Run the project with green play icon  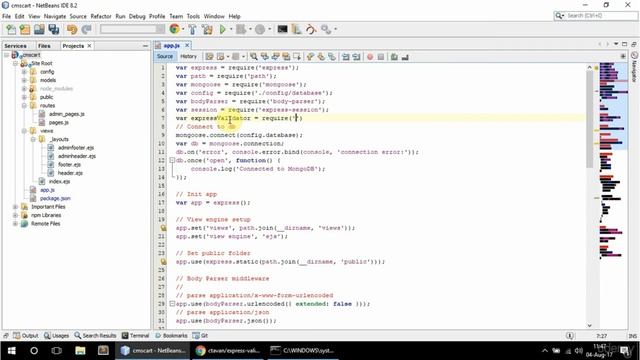222,29
